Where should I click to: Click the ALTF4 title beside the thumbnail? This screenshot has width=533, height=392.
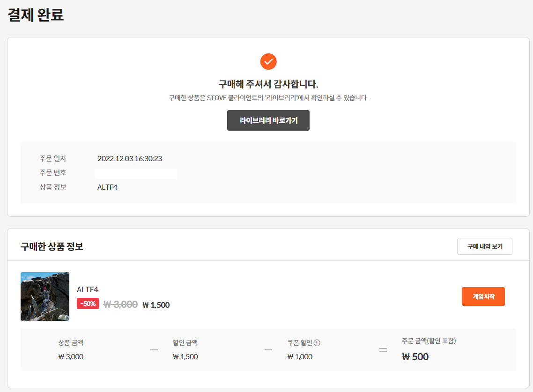(88, 289)
